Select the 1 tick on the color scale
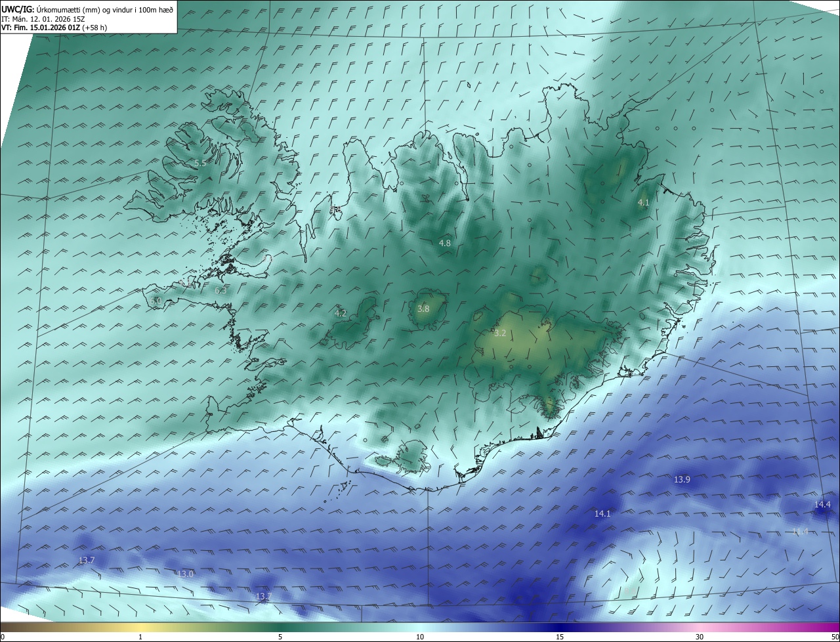840x642 pixels. [140, 637]
